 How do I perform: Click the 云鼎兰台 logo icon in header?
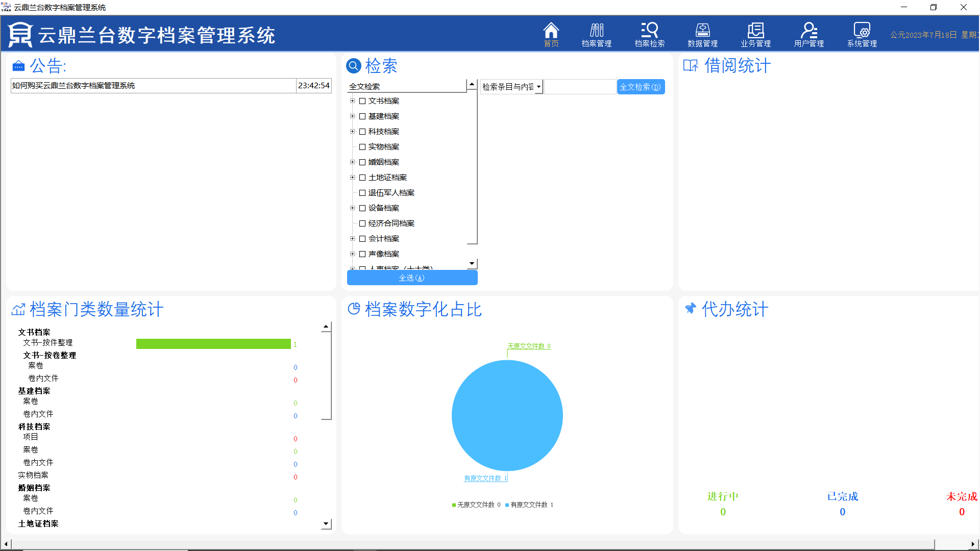[x=20, y=35]
